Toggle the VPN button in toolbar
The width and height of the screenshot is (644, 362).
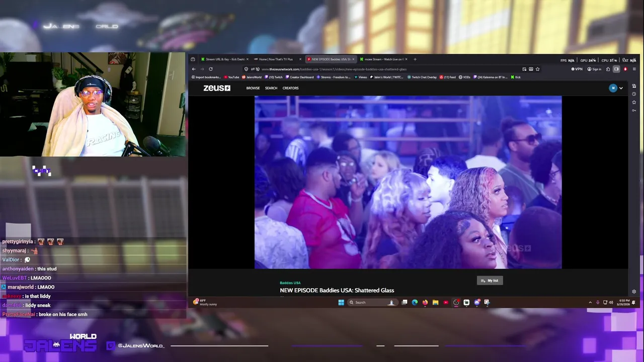[x=577, y=69]
